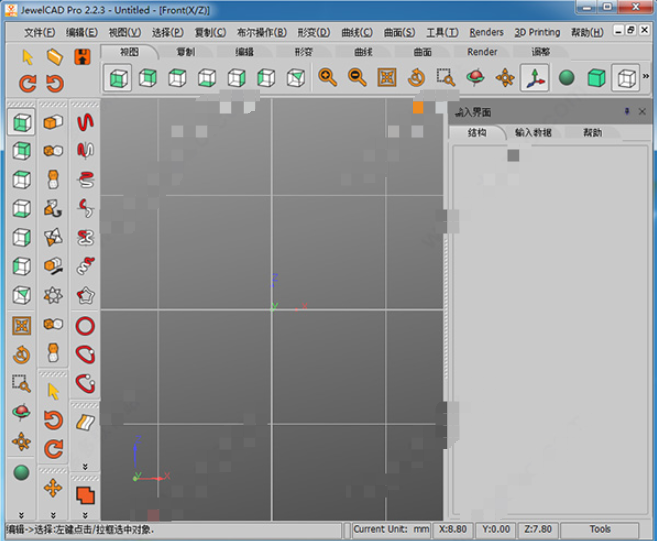
Task: Click the Z:7.80 coordinate readout
Action: 538,529
